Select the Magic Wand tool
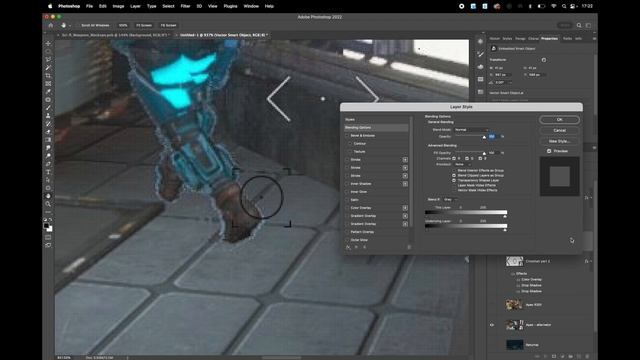The height and width of the screenshot is (360, 640). (48, 67)
